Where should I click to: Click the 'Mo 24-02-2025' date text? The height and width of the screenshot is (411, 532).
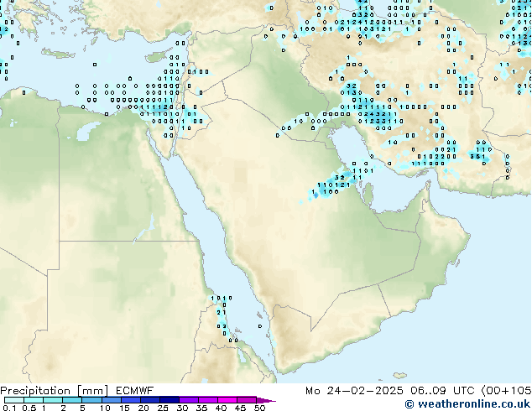[x=354, y=391]
